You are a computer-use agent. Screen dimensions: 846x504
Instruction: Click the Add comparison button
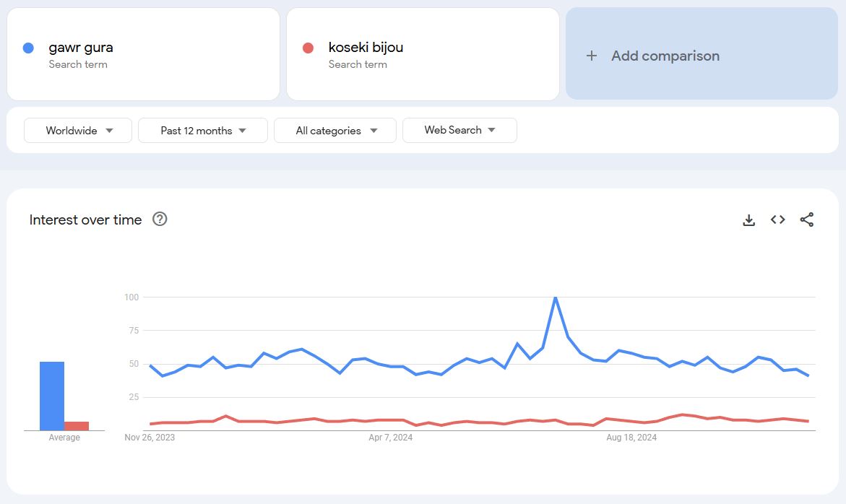coord(665,56)
